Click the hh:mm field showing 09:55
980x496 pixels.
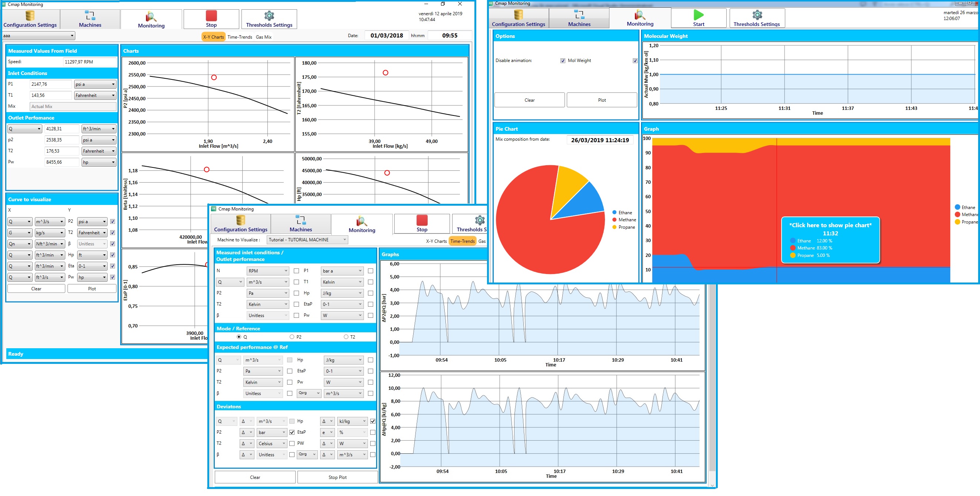pos(449,35)
